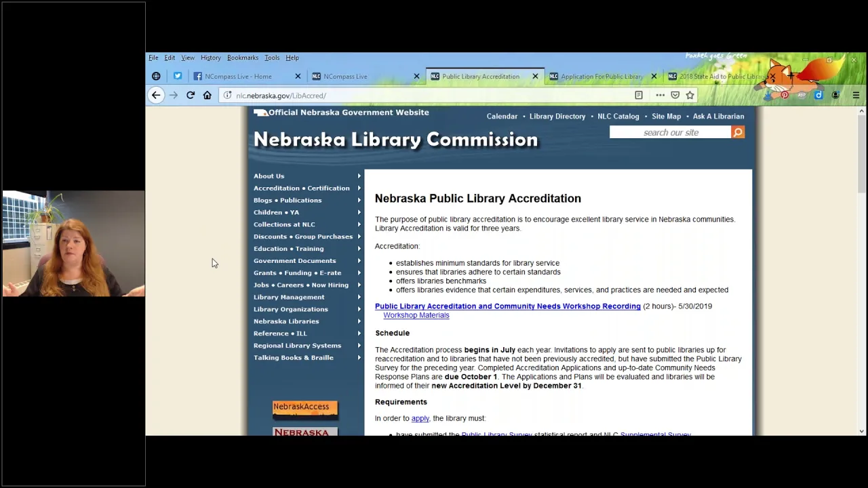Save page to Pocket icon
The width and height of the screenshot is (868, 488).
(x=675, y=96)
